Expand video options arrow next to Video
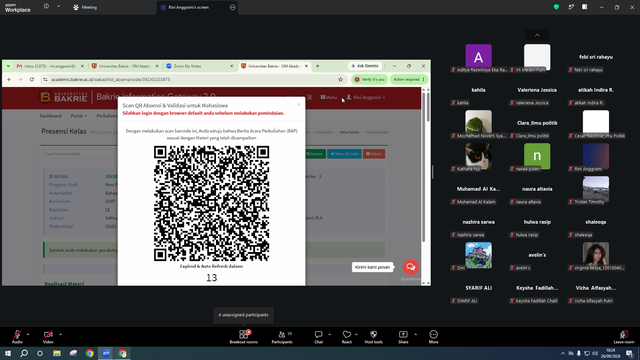The image size is (640, 360). pyautogui.click(x=60, y=334)
